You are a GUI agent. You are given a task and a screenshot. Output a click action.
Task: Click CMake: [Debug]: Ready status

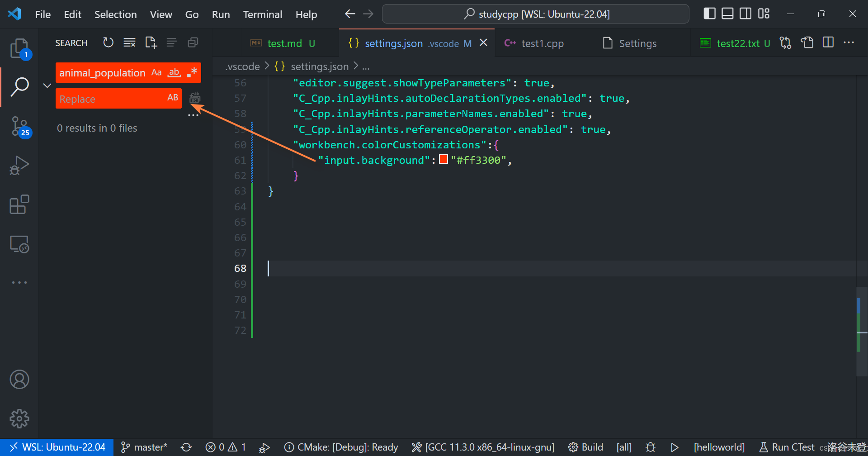[x=341, y=447]
